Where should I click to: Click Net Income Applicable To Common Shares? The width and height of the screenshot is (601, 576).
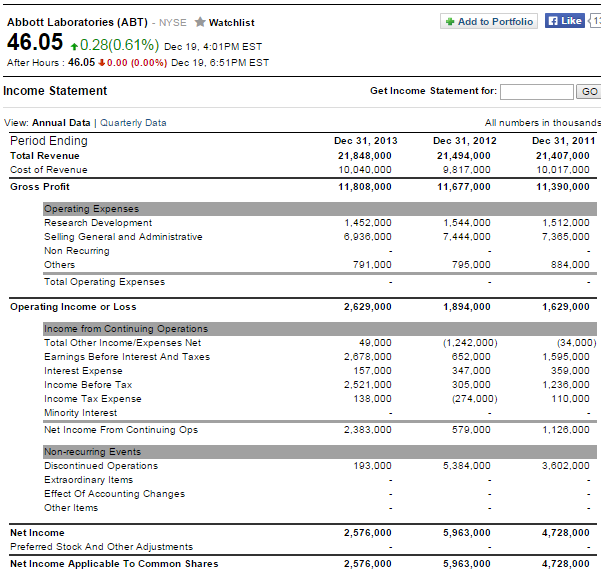[x=114, y=564]
